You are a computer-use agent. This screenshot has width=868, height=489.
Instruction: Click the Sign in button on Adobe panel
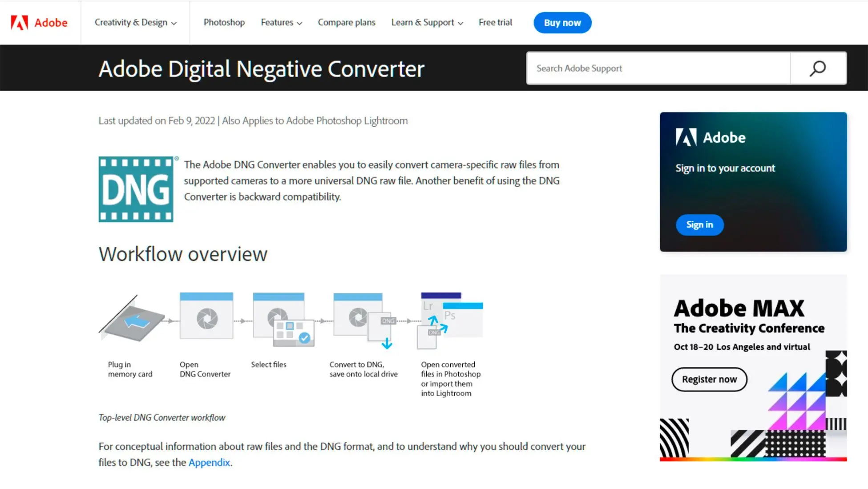[699, 224]
